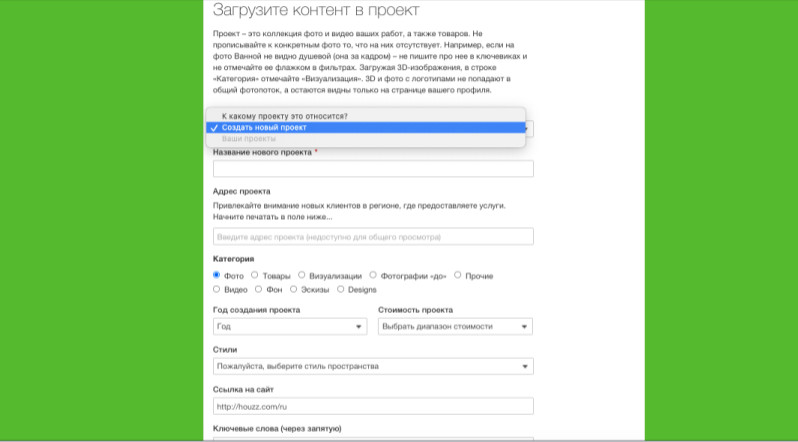
Task: Click the keywords field below "Ключевые слова"
Action: (373, 438)
